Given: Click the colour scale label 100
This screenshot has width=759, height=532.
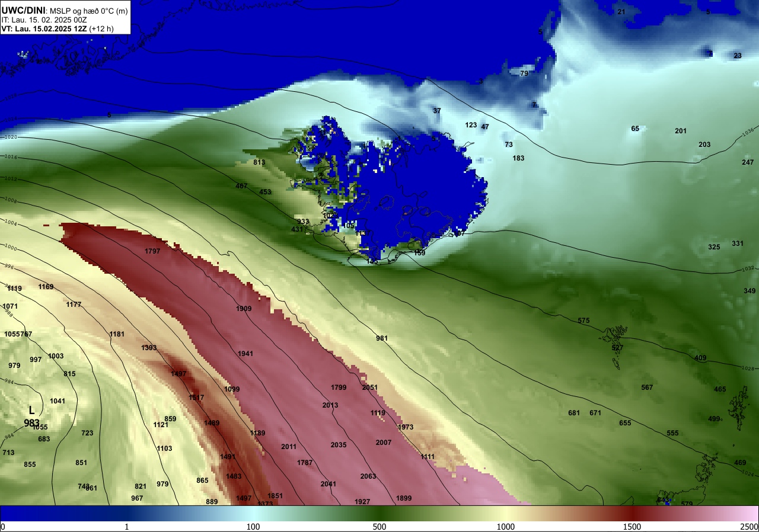Looking at the screenshot, I should pyautogui.click(x=253, y=527).
